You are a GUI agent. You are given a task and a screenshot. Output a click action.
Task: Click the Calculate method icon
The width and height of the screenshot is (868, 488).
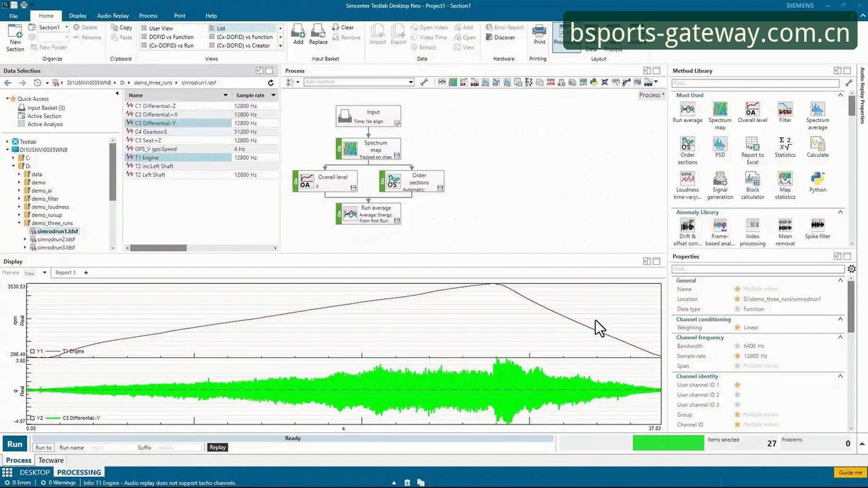(817, 144)
